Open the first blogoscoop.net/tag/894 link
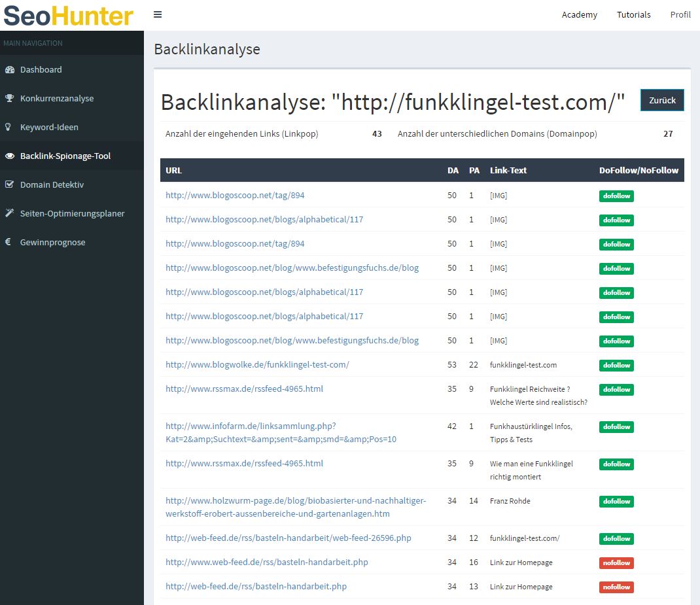The height and width of the screenshot is (605, 700). click(x=235, y=195)
